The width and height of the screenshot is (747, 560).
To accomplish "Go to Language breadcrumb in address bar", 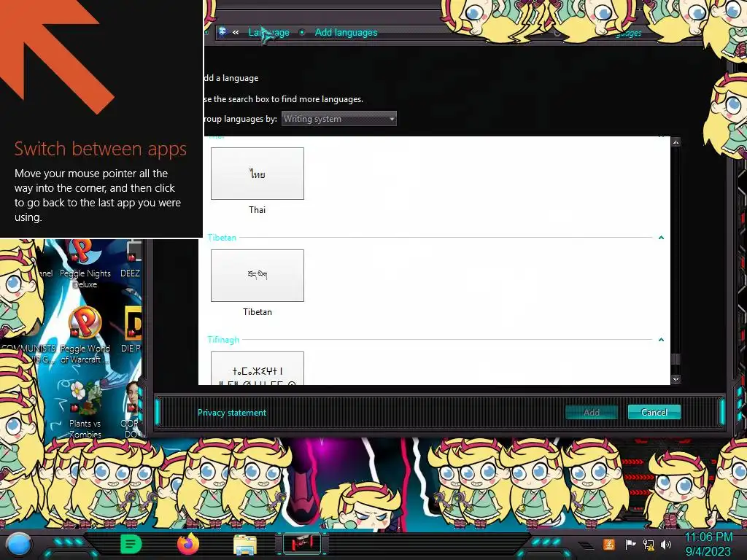I will (268, 32).
